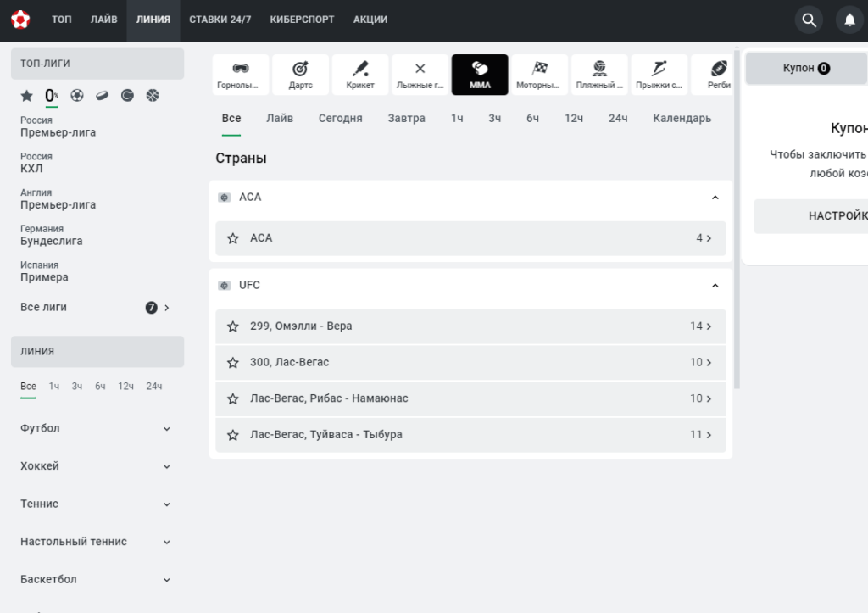The image size is (868, 613).
Task: Choose the Ski jumping sport tile
Action: tap(659, 75)
